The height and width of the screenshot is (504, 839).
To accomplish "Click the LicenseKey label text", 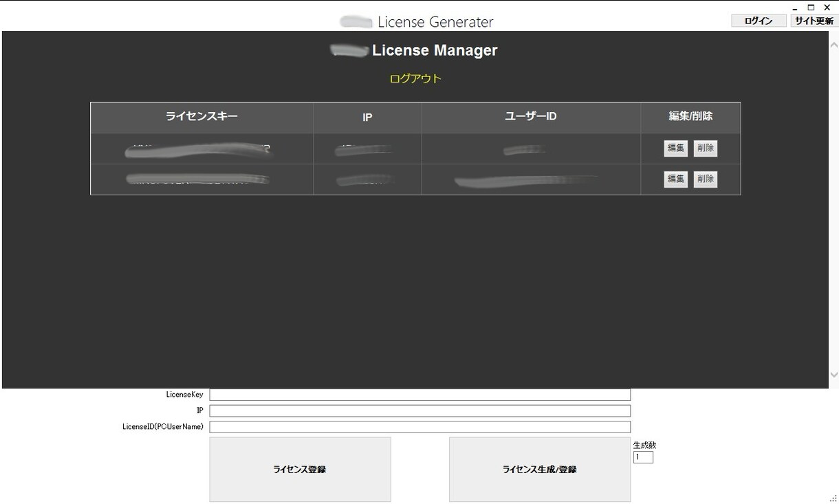I will [x=185, y=395].
